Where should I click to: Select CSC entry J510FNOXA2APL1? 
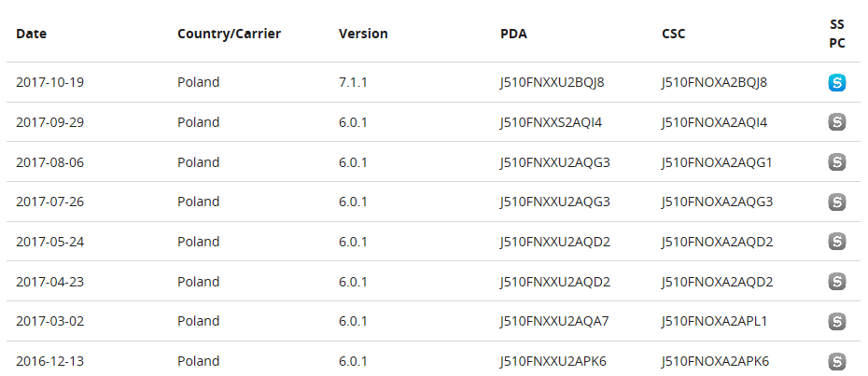coord(715,321)
